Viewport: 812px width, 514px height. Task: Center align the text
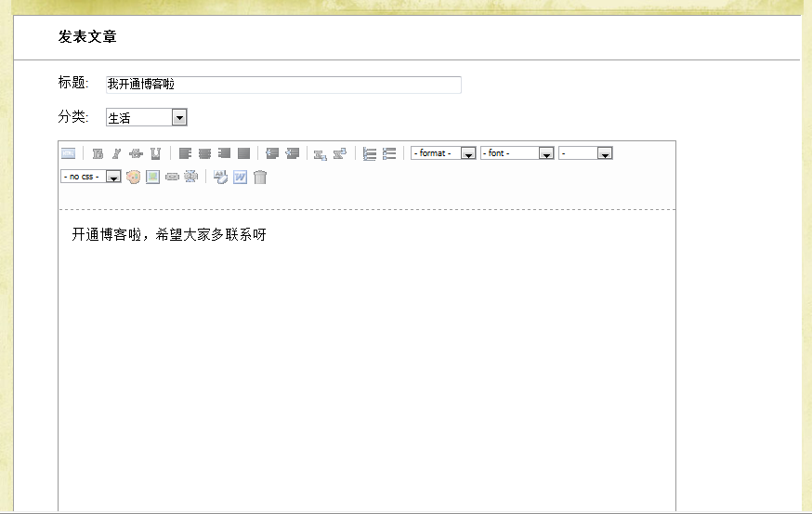click(x=204, y=153)
